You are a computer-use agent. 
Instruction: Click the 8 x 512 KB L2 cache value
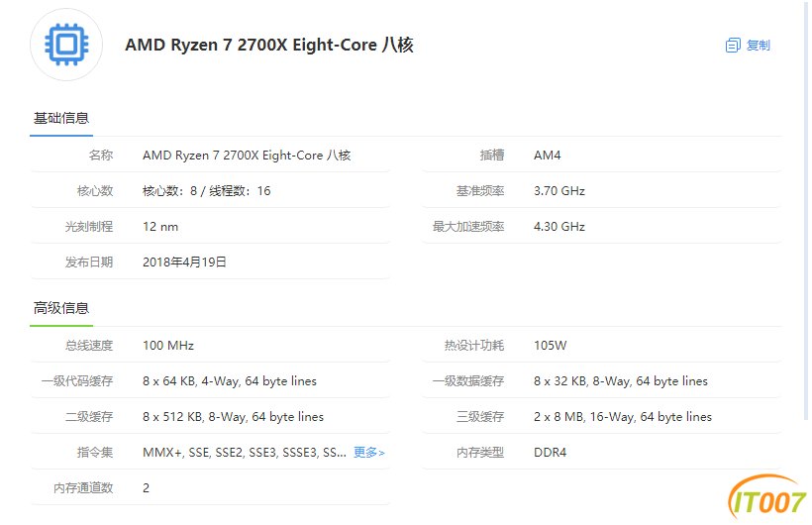pos(233,417)
